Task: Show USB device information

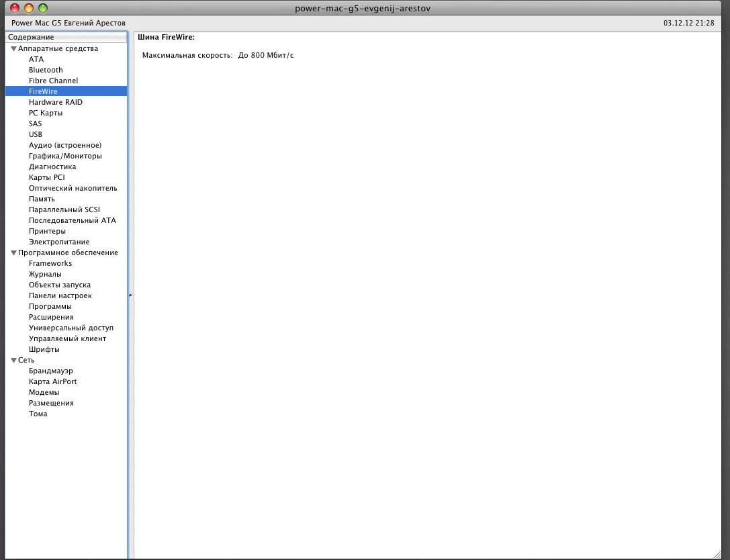Action: [x=36, y=134]
